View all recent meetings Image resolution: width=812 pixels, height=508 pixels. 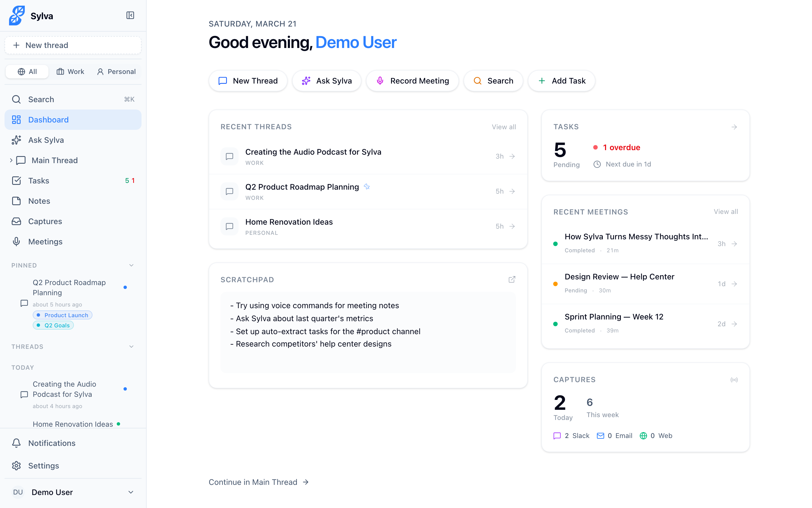click(726, 212)
